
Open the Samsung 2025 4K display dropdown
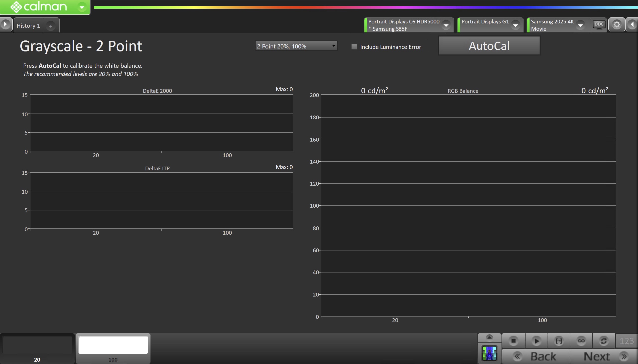[580, 25]
